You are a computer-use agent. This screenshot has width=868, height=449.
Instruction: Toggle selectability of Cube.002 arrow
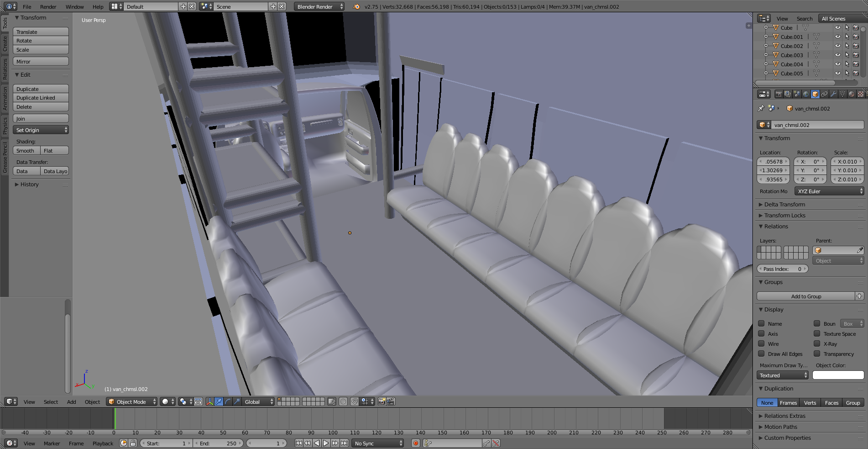point(847,46)
